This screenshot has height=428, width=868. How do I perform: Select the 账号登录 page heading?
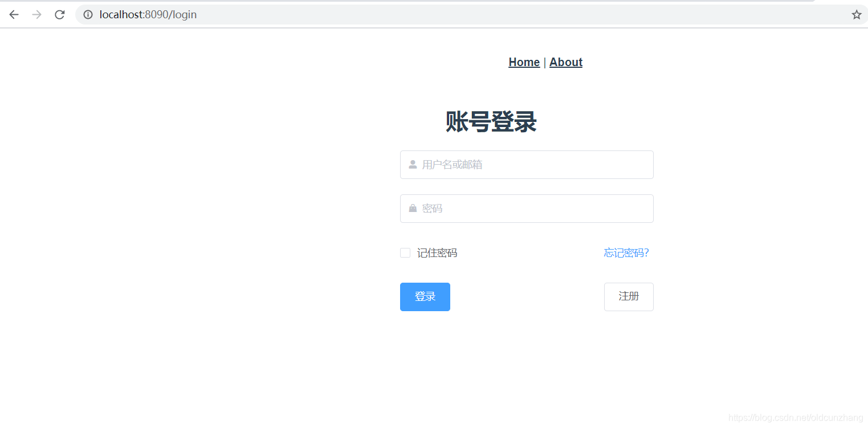[x=490, y=122]
